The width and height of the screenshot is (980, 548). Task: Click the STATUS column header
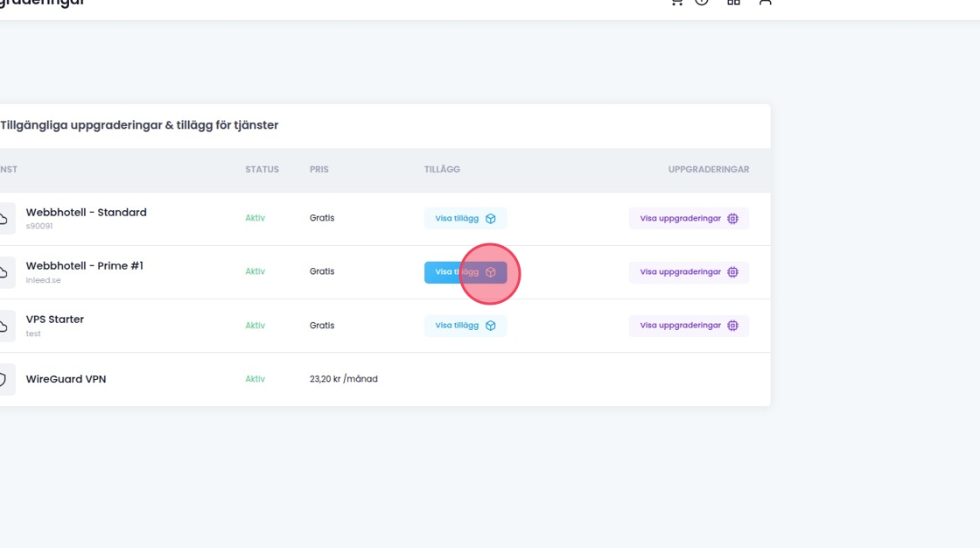pyautogui.click(x=262, y=170)
